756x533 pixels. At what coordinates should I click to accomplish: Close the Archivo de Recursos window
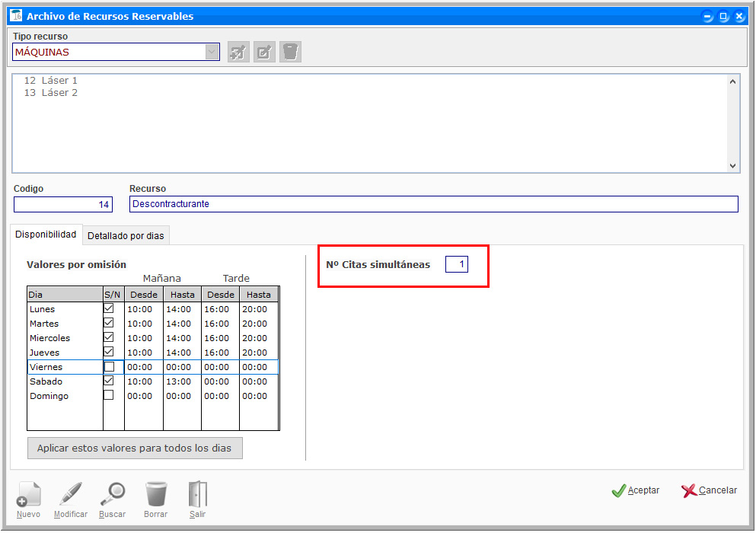[x=738, y=16]
